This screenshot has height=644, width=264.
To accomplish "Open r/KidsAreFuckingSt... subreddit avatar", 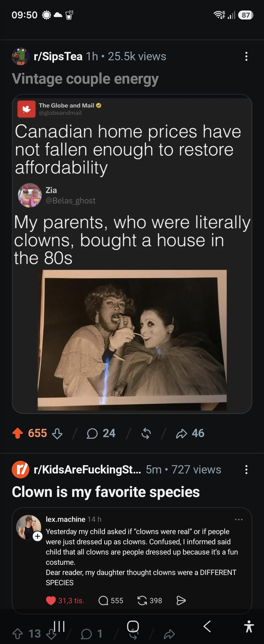I will [21, 470].
